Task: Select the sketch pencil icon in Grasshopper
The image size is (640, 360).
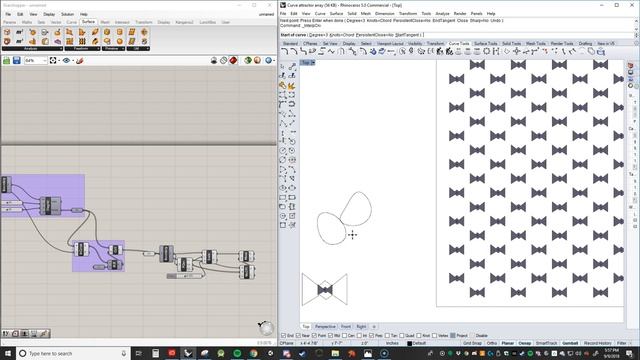Action: pyautogui.click(x=80, y=60)
